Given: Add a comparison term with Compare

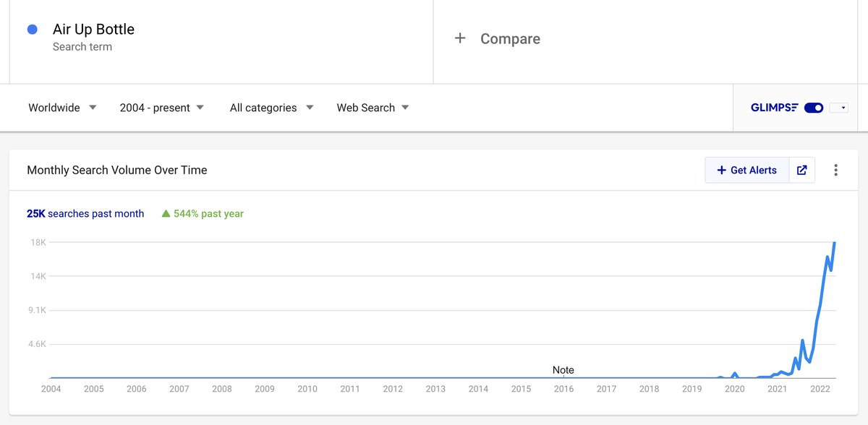Looking at the screenshot, I should (510, 39).
